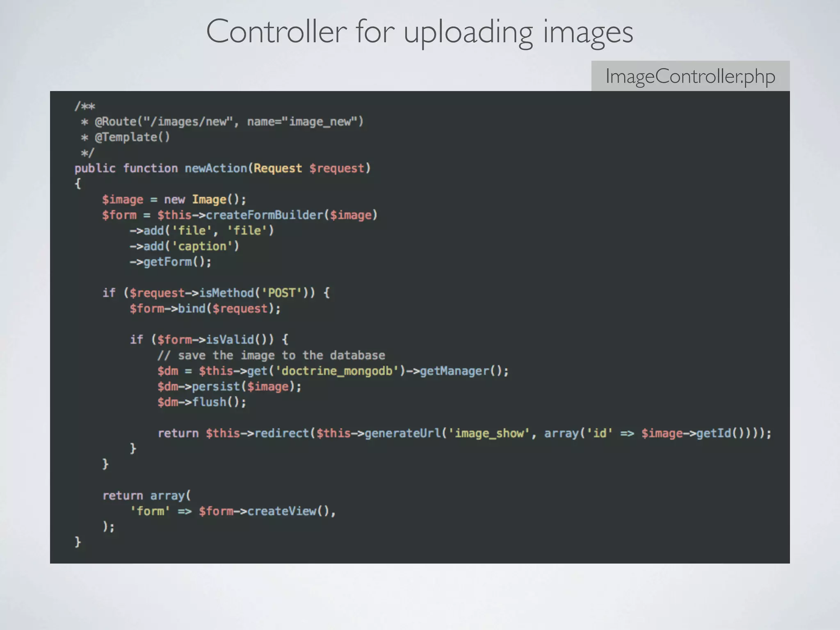Click the "'form' => $form->createView()," line

233,511
